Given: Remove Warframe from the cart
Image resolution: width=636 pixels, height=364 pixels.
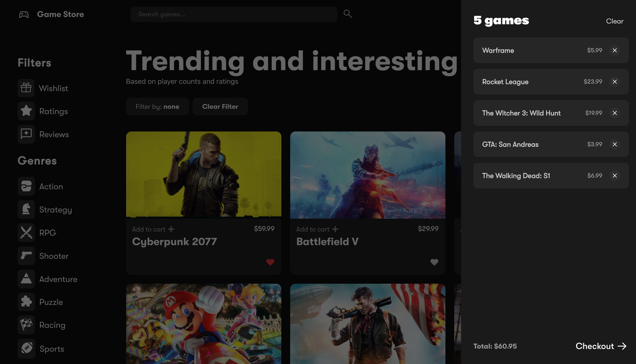Looking at the screenshot, I should [615, 50].
